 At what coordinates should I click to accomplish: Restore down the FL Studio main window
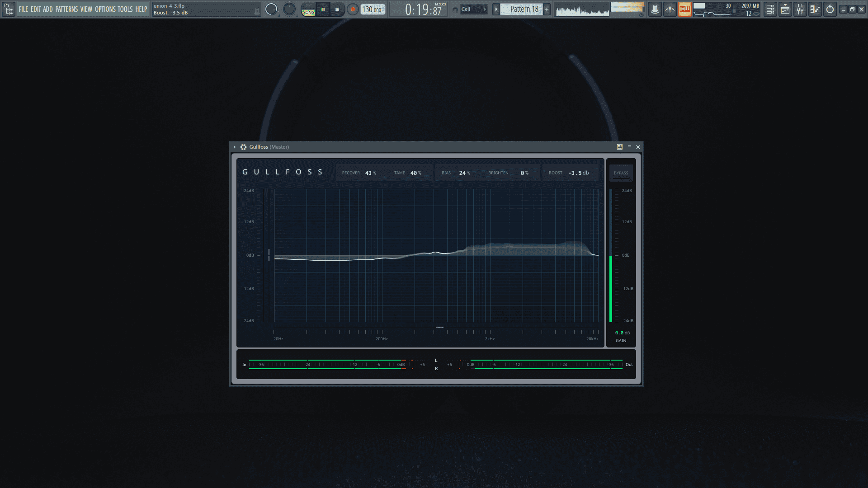pyautogui.click(x=852, y=9)
